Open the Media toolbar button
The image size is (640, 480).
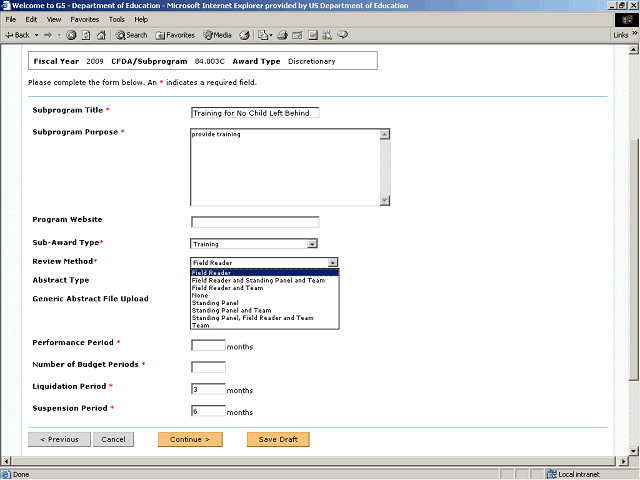(218, 35)
